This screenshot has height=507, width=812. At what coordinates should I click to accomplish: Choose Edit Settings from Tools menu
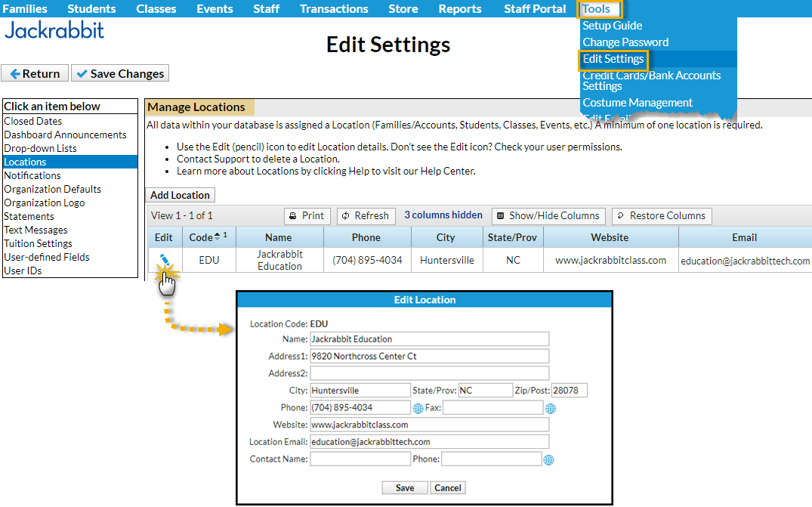613,59
